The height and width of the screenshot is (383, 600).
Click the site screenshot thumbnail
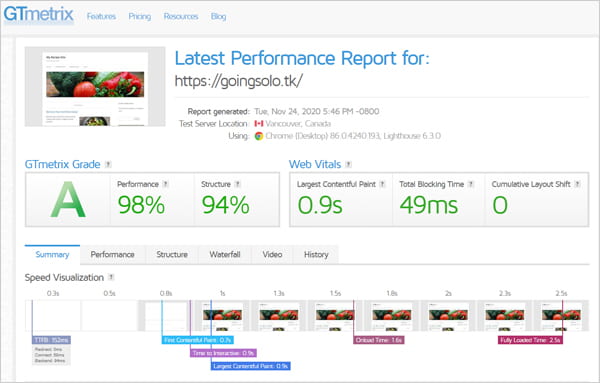tap(95, 86)
